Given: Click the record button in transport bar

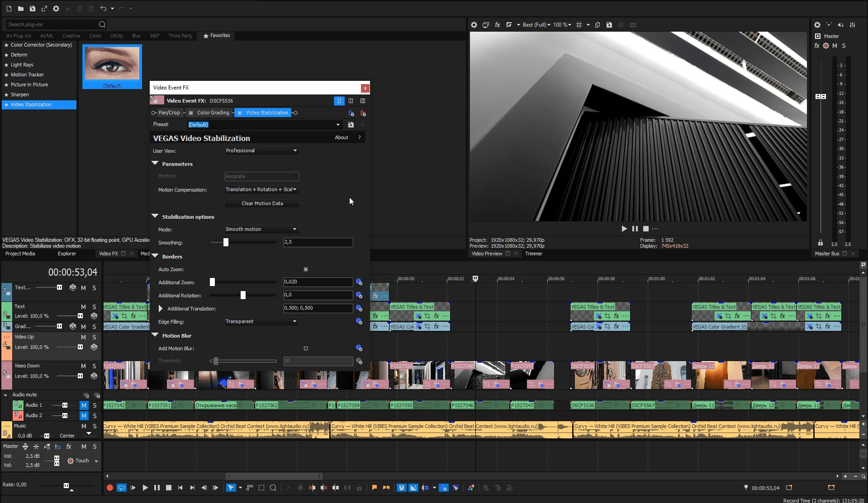Looking at the screenshot, I should pos(110,488).
